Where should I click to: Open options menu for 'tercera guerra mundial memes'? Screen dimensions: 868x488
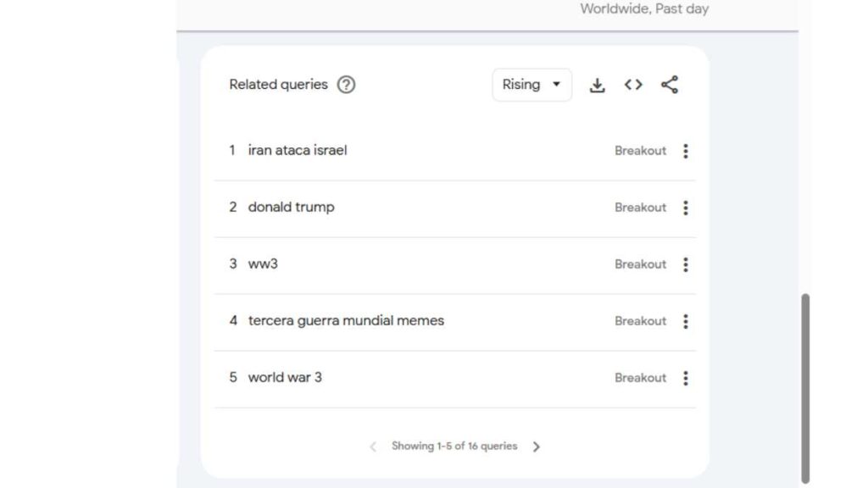coord(686,320)
